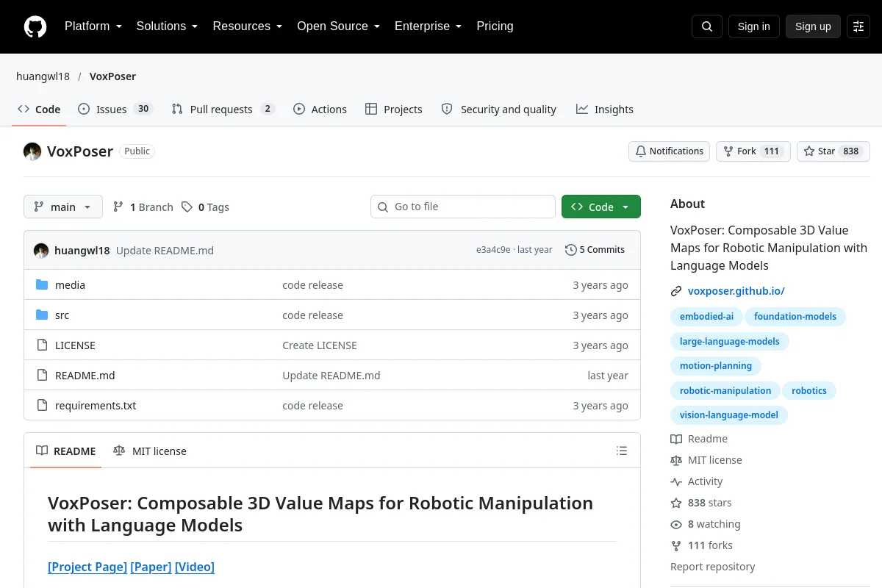Open the Projects tab
882x588 pixels.
coord(394,110)
